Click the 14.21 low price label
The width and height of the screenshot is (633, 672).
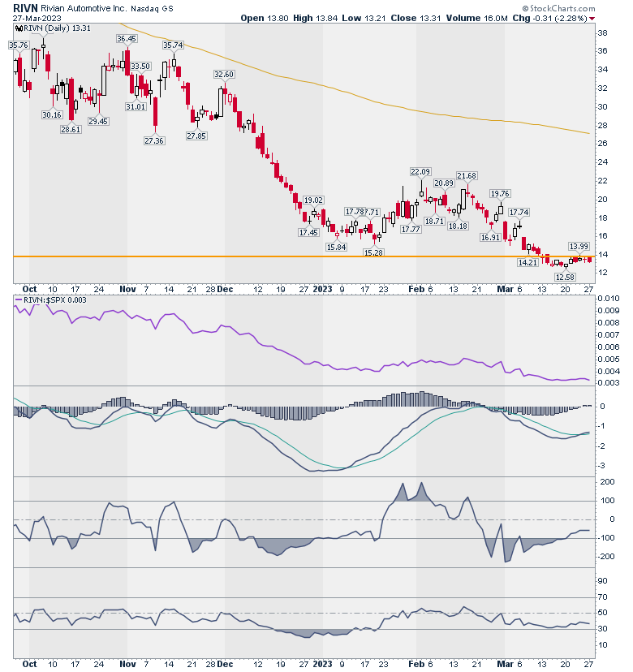527,263
